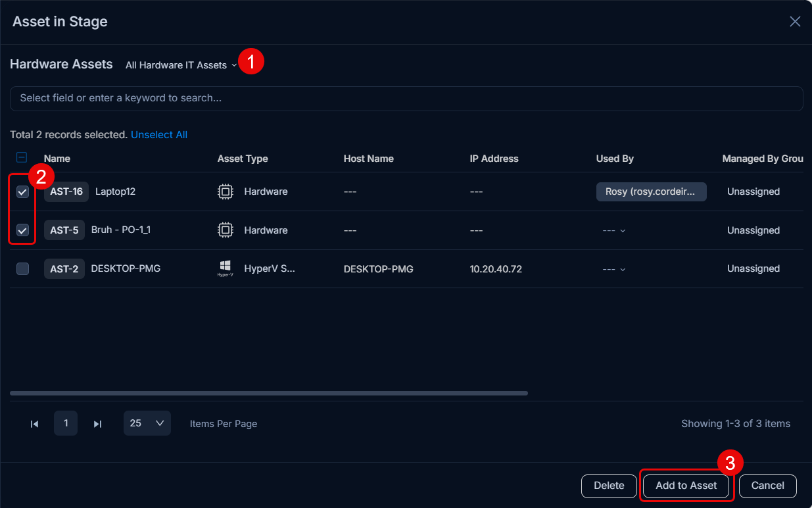
Task: Click the Laptop12 asset name
Action: pos(115,191)
